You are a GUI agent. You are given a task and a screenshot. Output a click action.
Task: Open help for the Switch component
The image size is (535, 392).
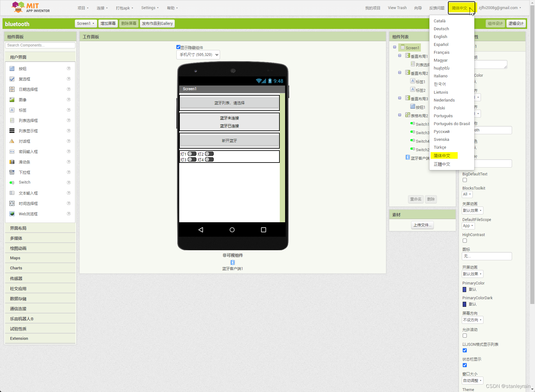pos(69,183)
